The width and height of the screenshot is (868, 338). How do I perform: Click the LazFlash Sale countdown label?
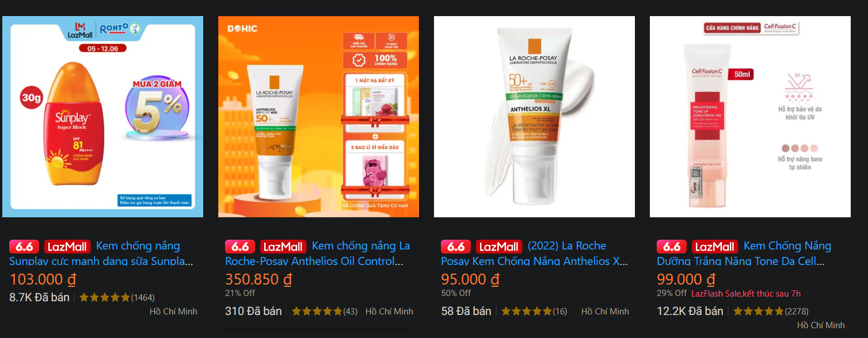746,293
